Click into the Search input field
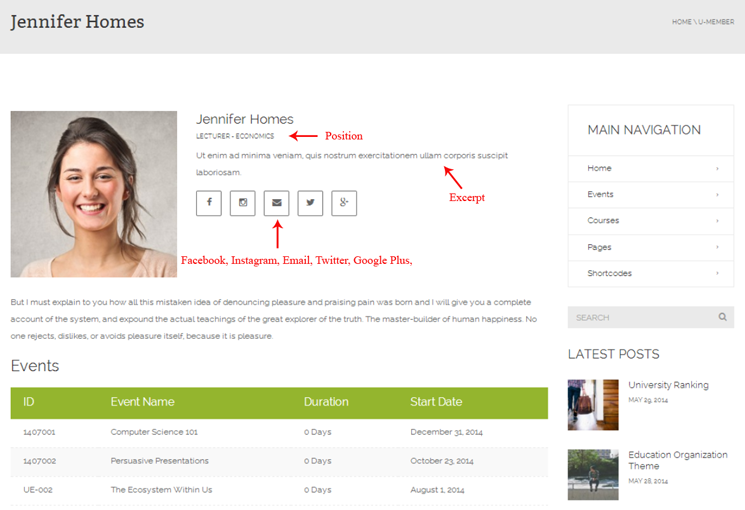745x510 pixels. [x=640, y=317]
